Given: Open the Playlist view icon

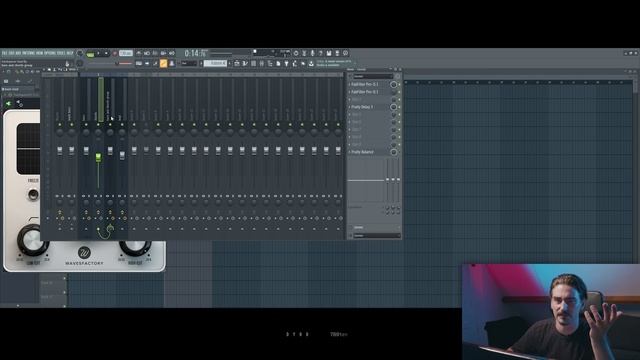Looking at the screenshot, I should point(237,63).
